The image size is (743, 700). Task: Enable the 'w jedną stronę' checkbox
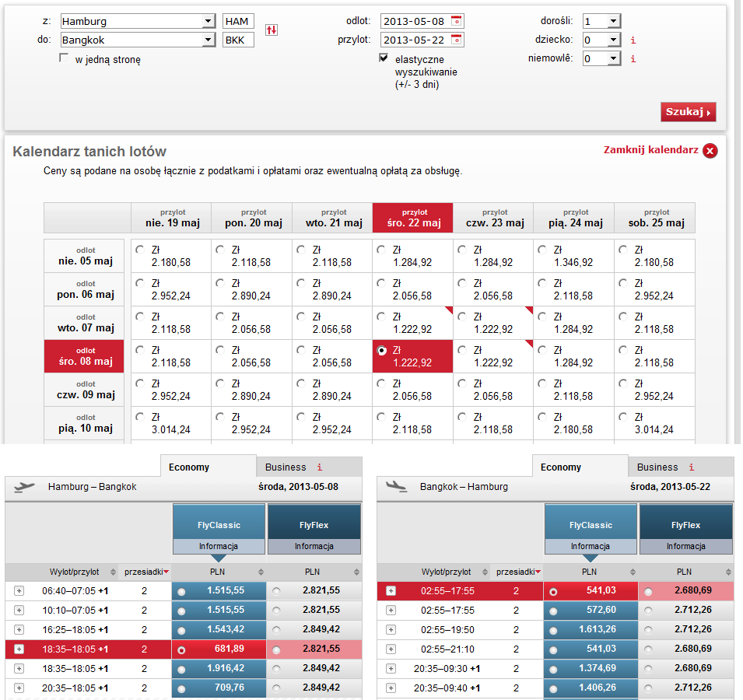point(64,58)
